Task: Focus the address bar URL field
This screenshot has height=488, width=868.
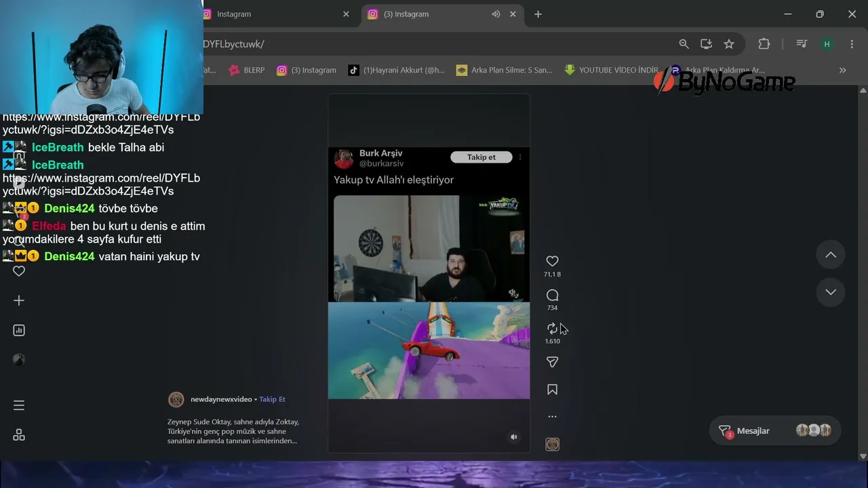Action: tap(434, 44)
